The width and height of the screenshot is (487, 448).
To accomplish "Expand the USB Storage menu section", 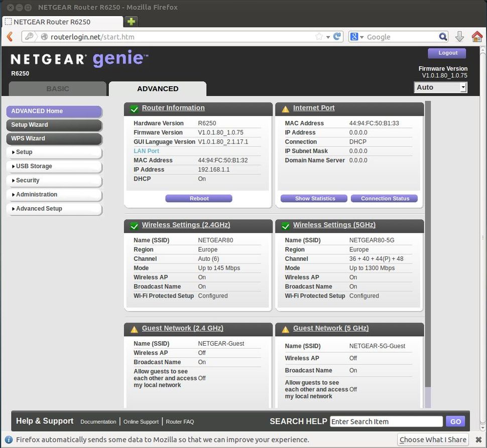I will [x=54, y=166].
